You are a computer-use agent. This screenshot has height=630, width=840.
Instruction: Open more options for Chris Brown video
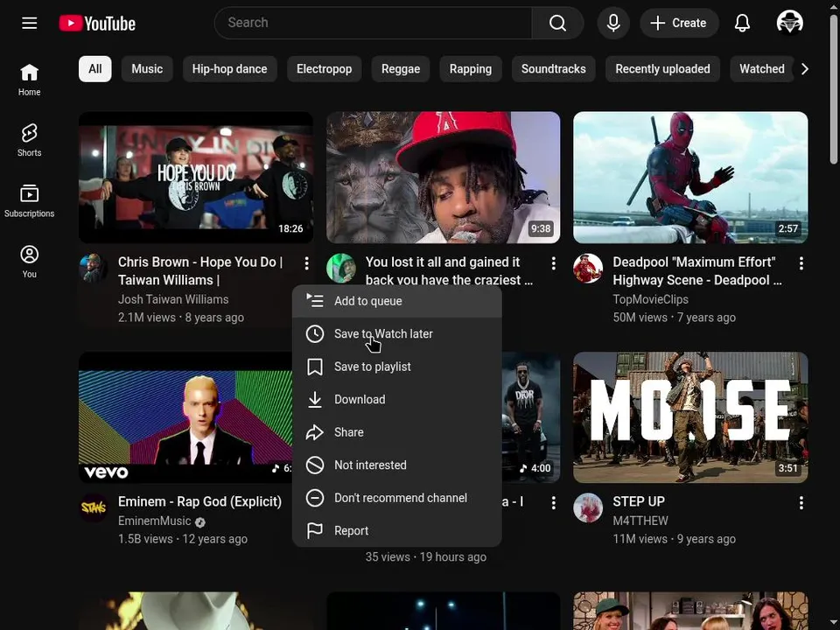click(x=306, y=263)
